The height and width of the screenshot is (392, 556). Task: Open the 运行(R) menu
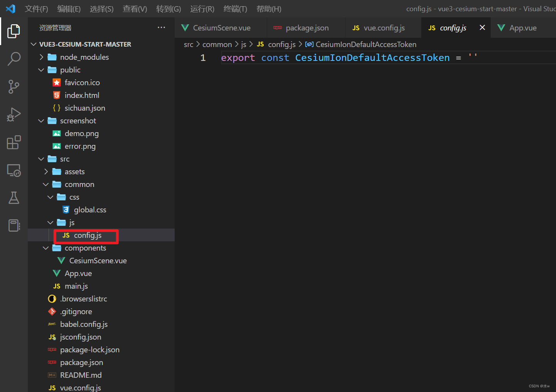coord(202,9)
